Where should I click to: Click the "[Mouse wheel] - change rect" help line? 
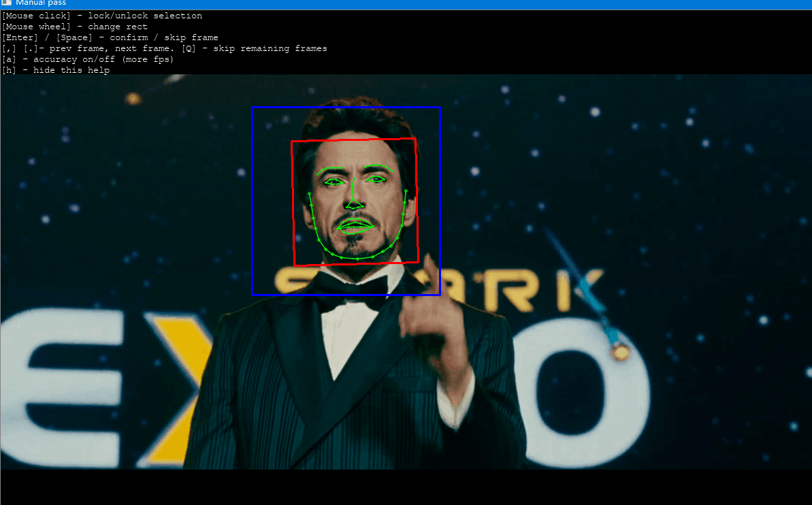click(75, 27)
